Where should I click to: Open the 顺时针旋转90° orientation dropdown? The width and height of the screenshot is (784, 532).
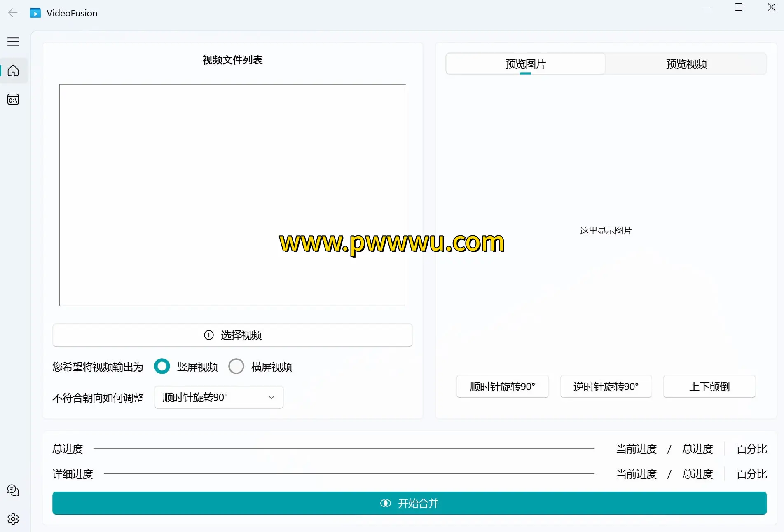point(218,397)
